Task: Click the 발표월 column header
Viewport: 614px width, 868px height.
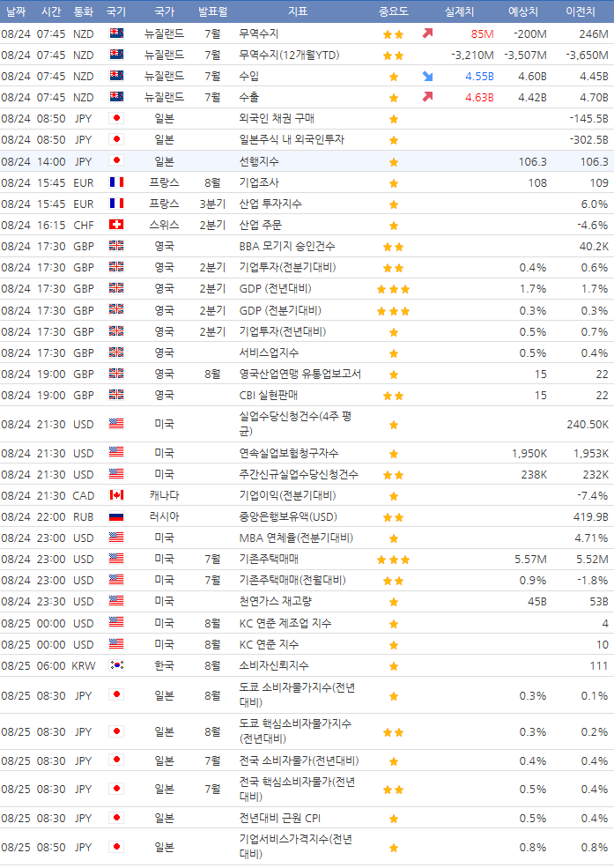Action: pyautogui.click(x=213, y=11)
